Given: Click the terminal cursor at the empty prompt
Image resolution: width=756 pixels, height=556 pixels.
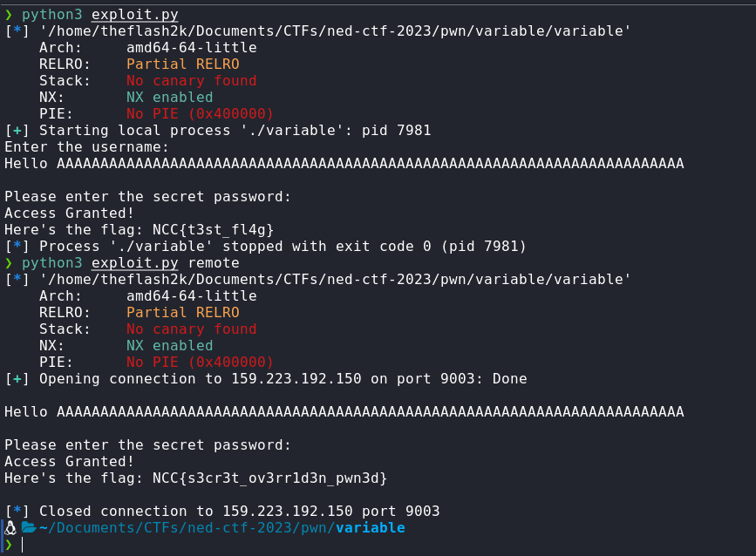Looking at the screenshot, I should click(x=22, y=545).
